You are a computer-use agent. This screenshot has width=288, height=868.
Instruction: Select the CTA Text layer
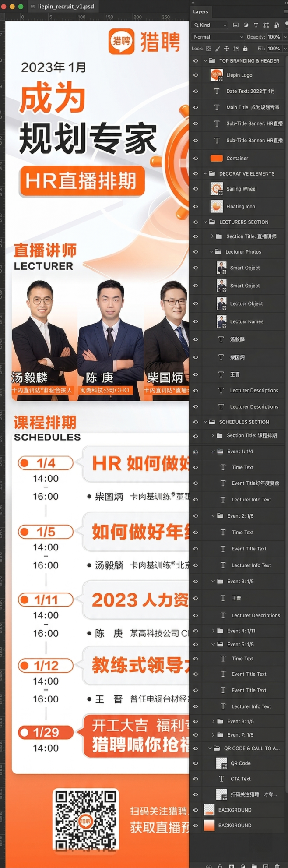241,779
